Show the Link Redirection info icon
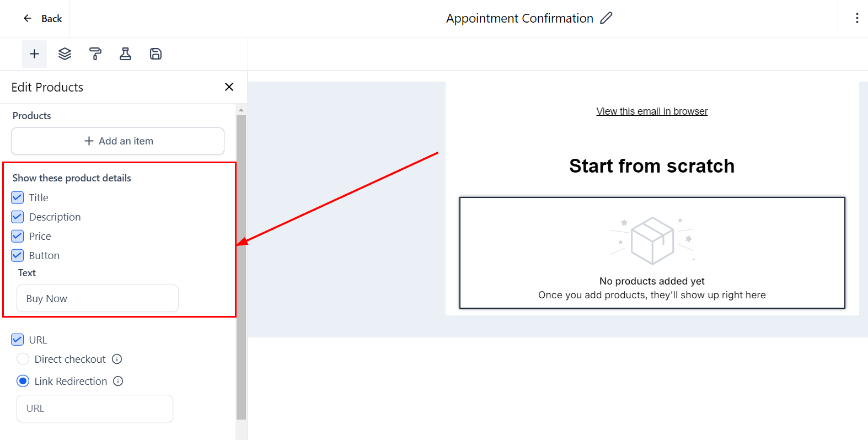 [x=118, y=381]
